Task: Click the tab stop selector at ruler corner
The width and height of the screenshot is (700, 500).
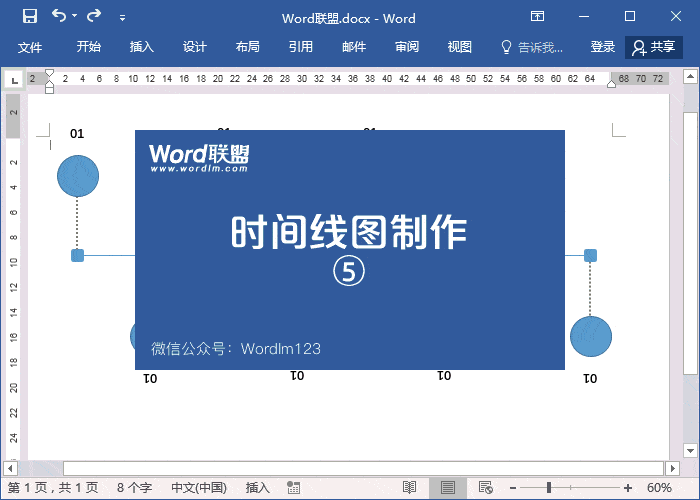Action: tap(14, 80)
